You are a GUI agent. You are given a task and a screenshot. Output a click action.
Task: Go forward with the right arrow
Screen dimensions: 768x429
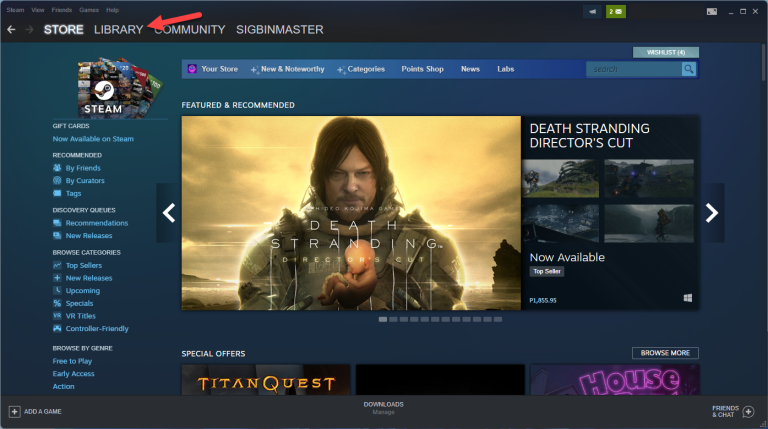point(29,30)
